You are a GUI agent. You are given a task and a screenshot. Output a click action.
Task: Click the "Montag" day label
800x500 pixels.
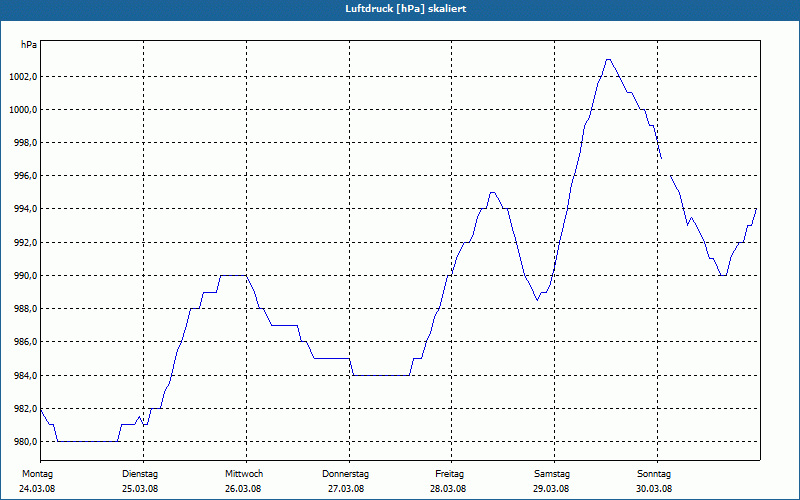(37, 474)
